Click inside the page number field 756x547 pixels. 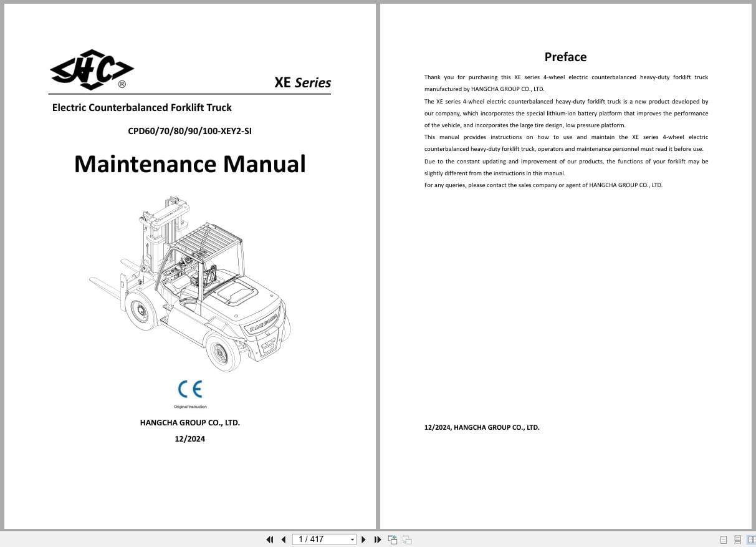pos(318,539)
